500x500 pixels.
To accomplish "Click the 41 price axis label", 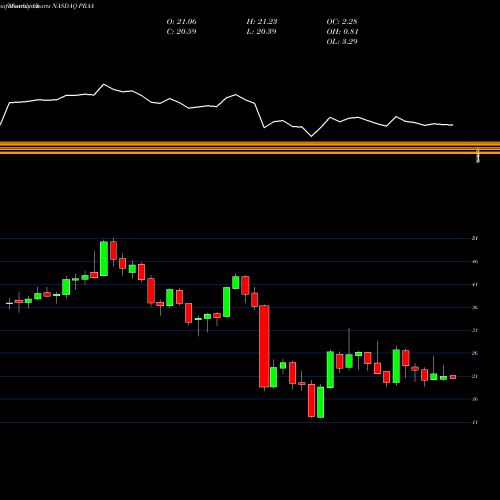I will [x=475, y=284].
